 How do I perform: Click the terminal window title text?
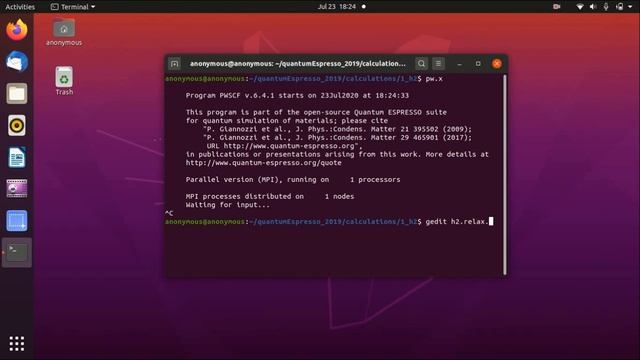[298, 64]
